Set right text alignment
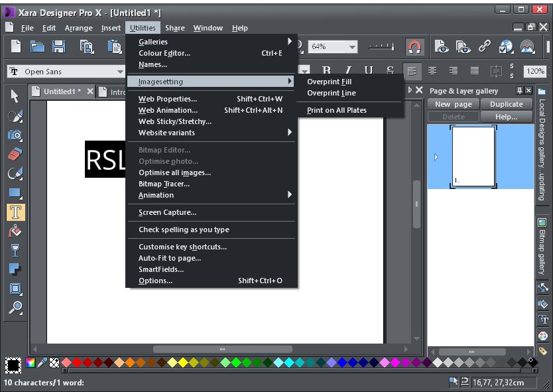This screenshot has width=553, height=392. tap(454, 71)
